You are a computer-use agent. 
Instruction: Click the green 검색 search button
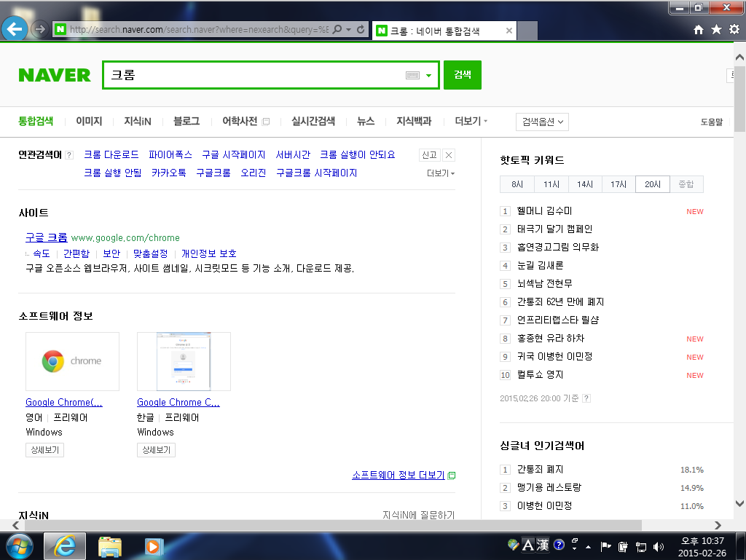click(463, 74)
